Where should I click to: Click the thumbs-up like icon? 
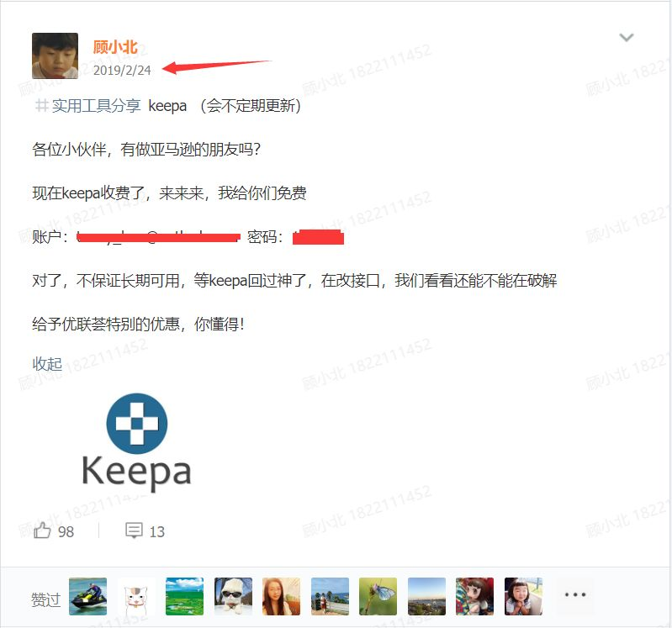(x=42, y=530)
